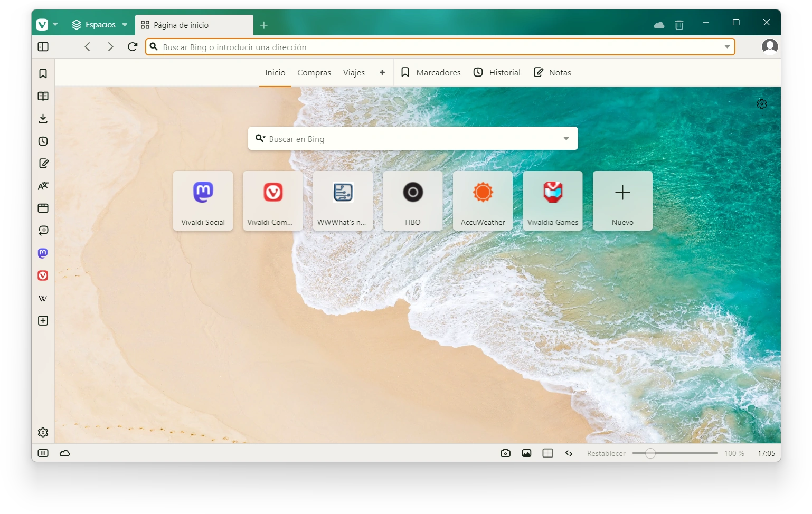
Task: Reset zoom with Restablecer button
Action: (606, 453)
